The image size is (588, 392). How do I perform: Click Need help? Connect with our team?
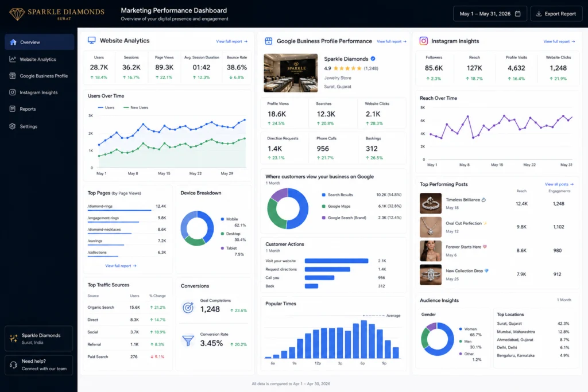click(x=38, y=364)
